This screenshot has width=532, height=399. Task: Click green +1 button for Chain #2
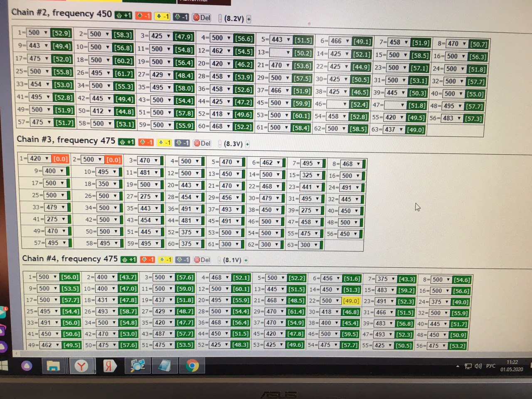coord(123,15)
